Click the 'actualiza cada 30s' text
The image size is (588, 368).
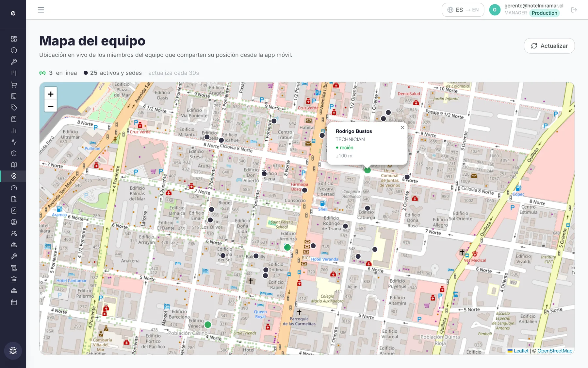point(173,73)
